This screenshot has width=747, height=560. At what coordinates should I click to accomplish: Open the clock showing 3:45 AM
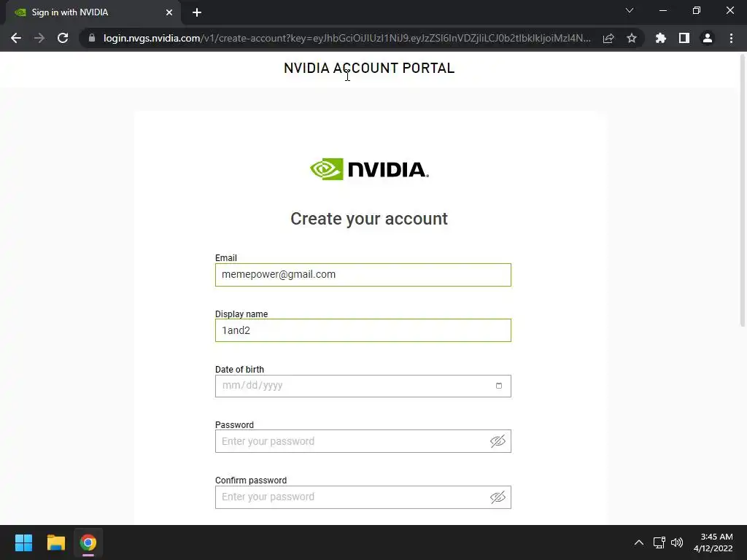pos(713,542)
